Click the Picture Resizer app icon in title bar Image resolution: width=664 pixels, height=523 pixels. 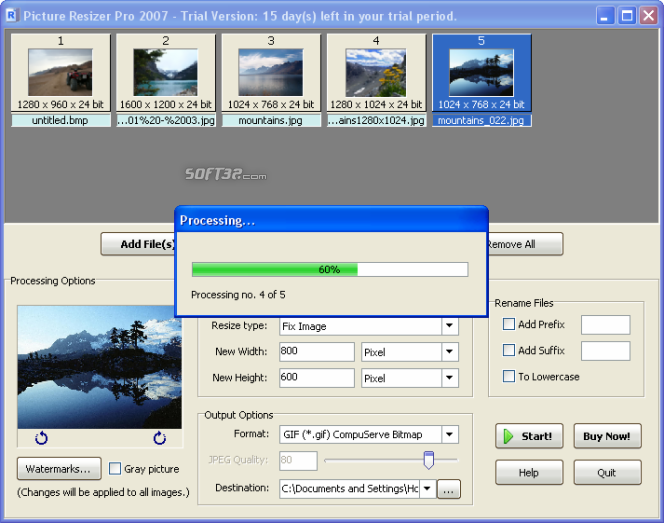pos(11,16)
